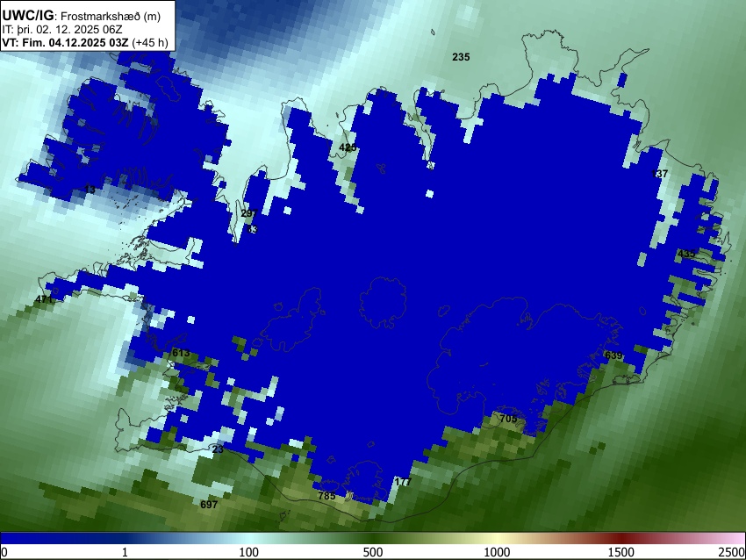This screenshot has height=560, width=746.
Task: Click the VT Fim. 04.12.2025 03Z line
Action: pos(85,42)
